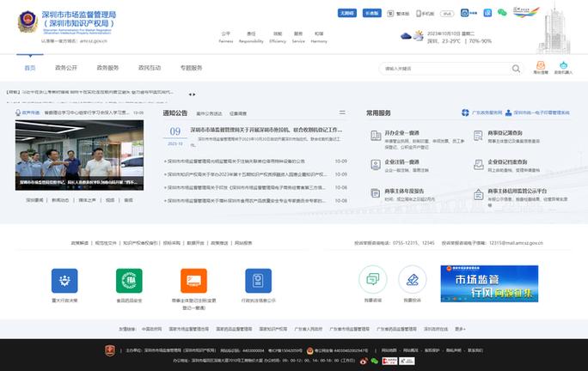
Task: Expand 更多 in the friendly links row
Action: tap(459, 328)
